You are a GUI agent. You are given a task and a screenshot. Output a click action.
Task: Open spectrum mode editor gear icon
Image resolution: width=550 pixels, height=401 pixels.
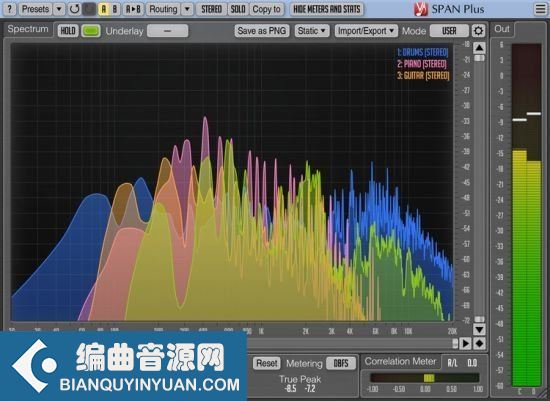pyautogui.click(x=478, y=31)
